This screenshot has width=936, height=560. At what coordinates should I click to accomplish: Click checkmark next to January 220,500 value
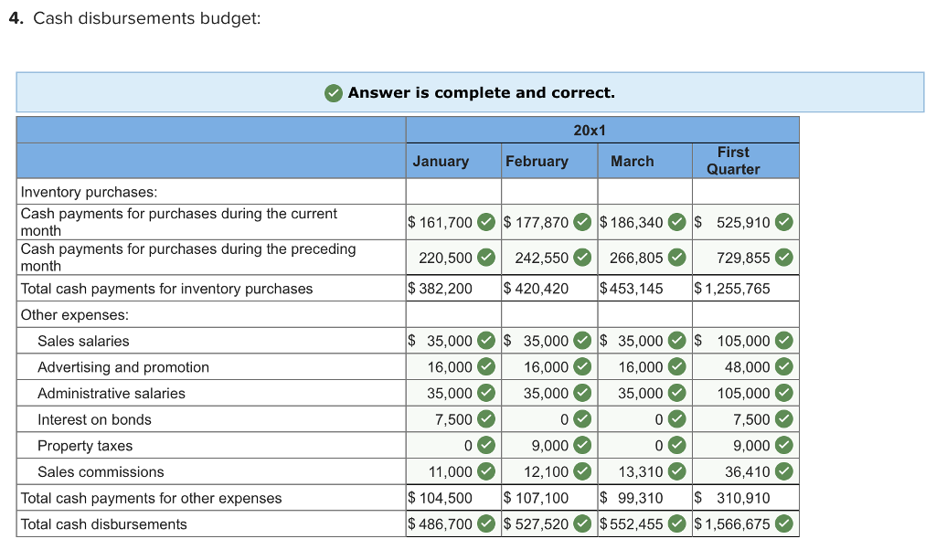point(486,258)
